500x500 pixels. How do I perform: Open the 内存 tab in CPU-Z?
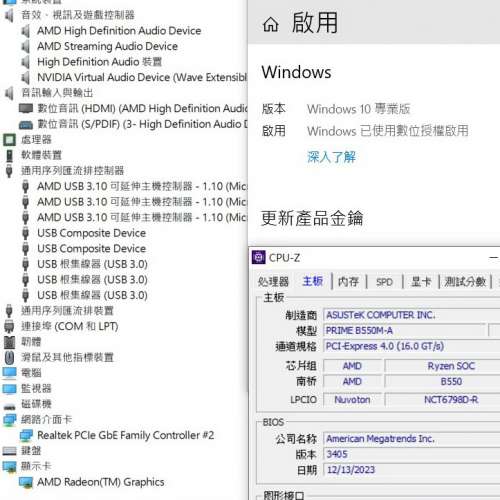pos(348,282)
